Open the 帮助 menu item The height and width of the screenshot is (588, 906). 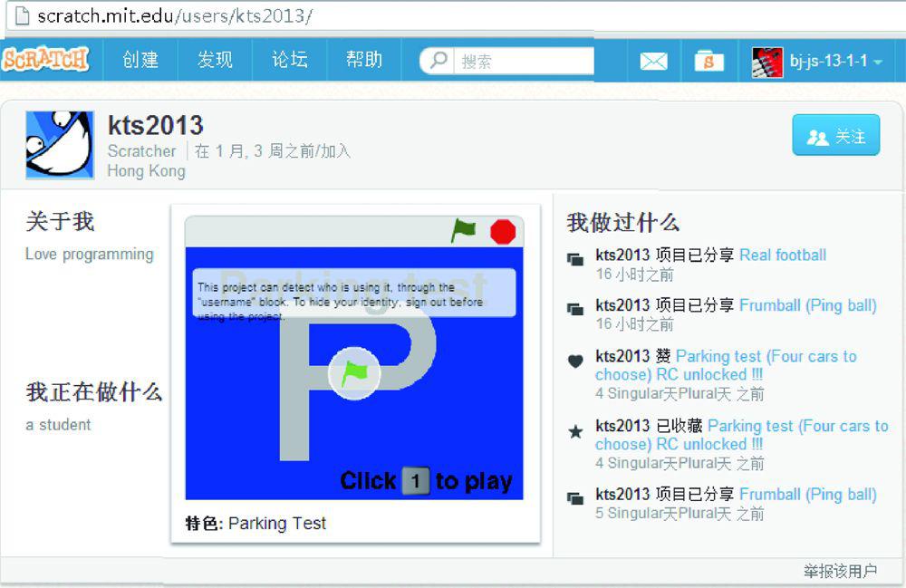(x=364, y=60)
